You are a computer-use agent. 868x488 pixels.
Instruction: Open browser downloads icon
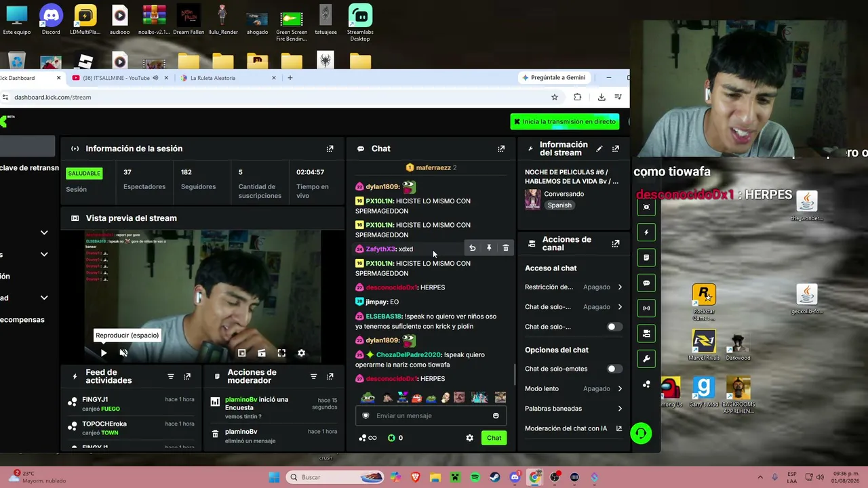[x=601, y=97]
